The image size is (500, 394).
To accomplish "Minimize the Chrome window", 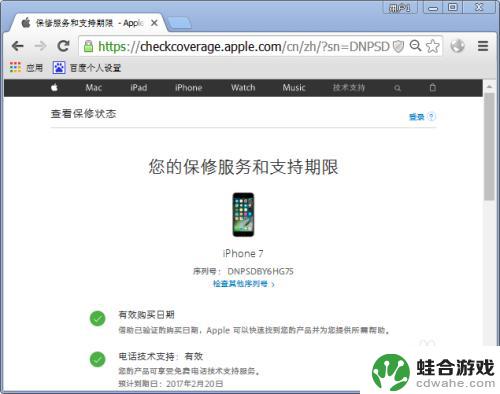I will 433,8.
